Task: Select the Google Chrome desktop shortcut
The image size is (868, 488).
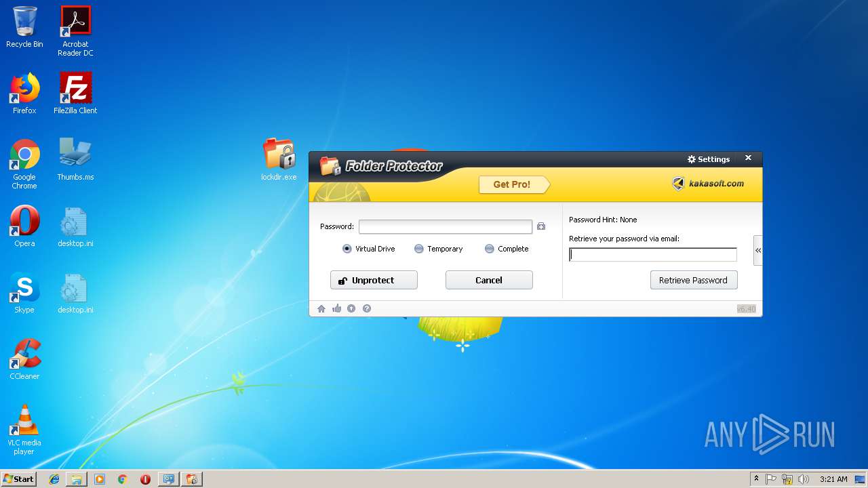Action: point(24,164)
